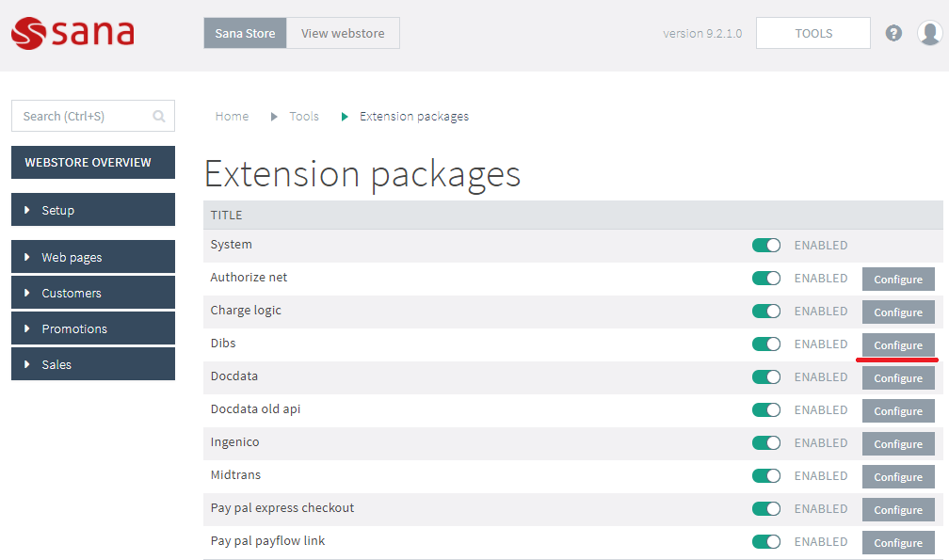This screenshot has width=949, height=560.
Task: Expand the Customers sidebar section
Action: click(93, 293)
